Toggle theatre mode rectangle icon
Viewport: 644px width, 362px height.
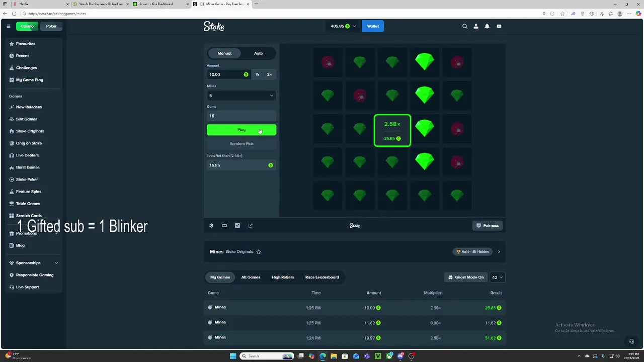tap(224, 226)
